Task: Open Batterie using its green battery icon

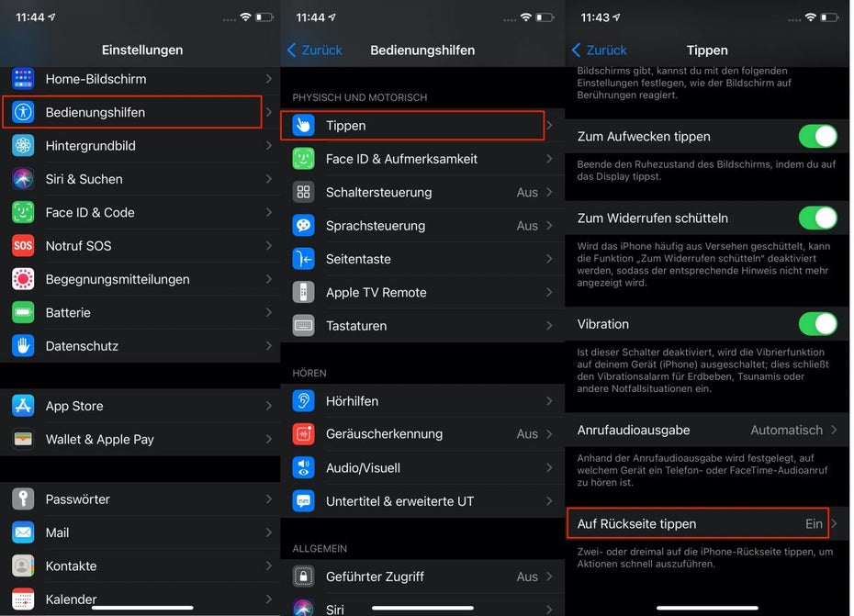Action: tap(24, 312)
